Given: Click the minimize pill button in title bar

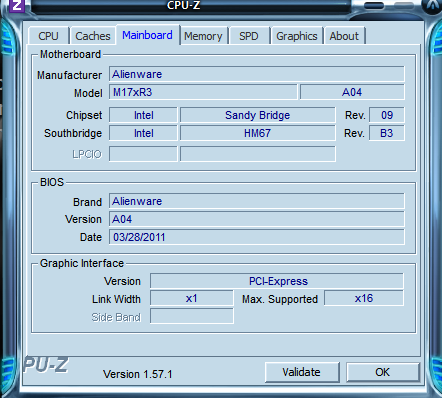Looking at the screenshot, I should coord(374,5).
